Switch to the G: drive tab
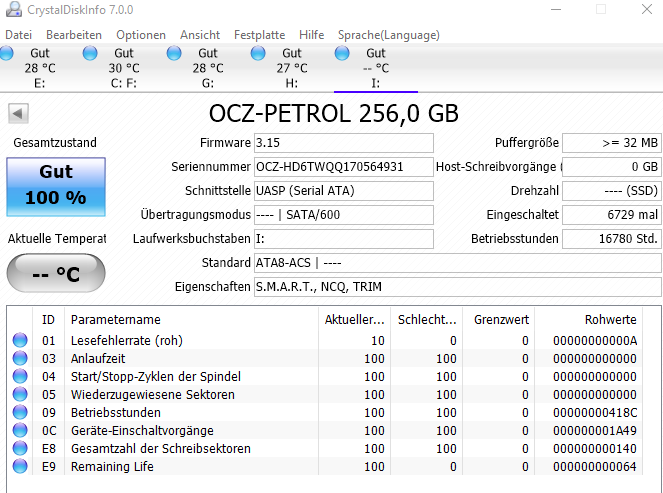 [x=208, y=68]
